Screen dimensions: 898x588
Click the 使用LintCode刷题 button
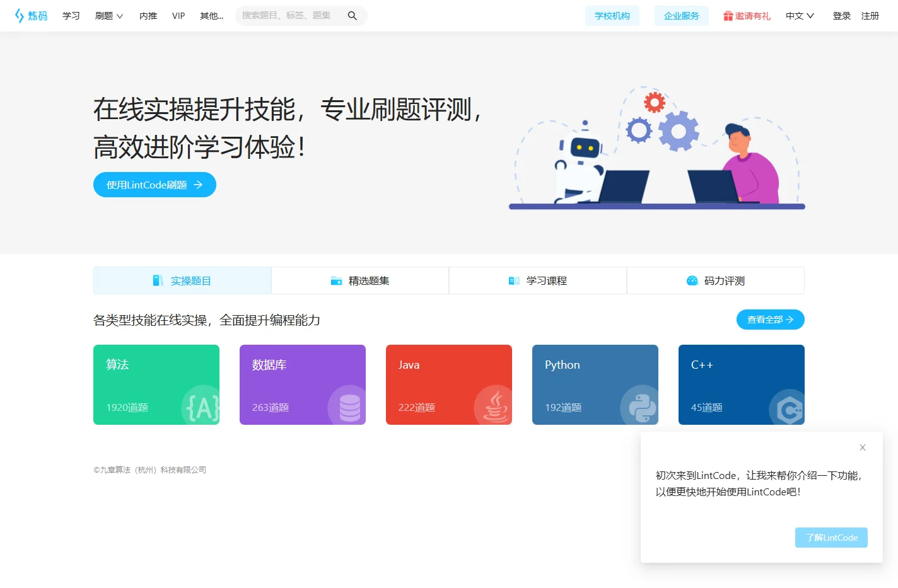[x=155, y=185]
